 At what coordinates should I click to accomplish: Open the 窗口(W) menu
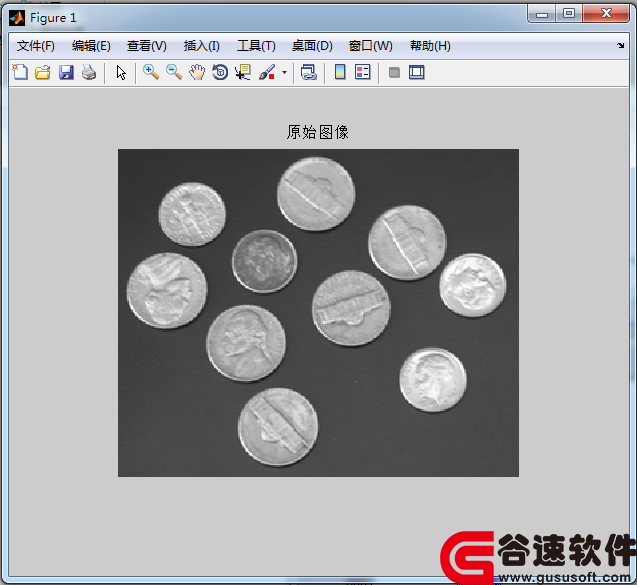[370, 46]
